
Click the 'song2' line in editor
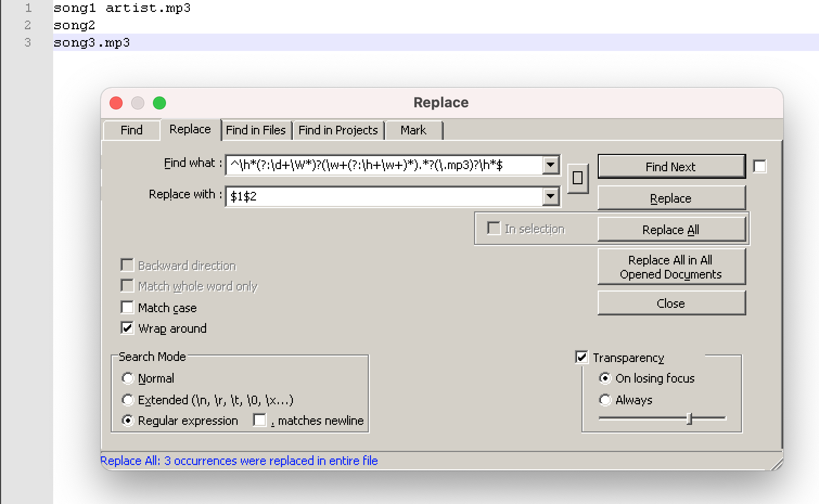point(74,25)
